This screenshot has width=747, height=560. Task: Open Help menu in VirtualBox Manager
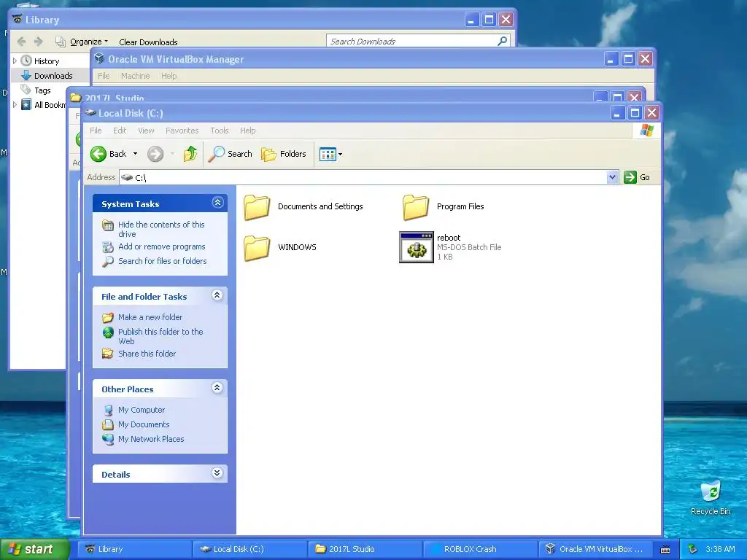pyautogui.click(x=169, y=76)
